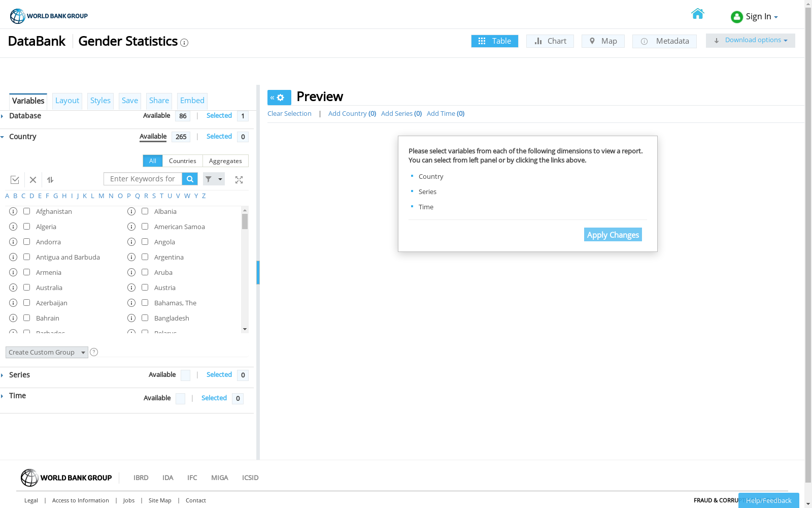Click the Add Country (0) link
This screenshot has height=508, width=812.
click(352, 114)
